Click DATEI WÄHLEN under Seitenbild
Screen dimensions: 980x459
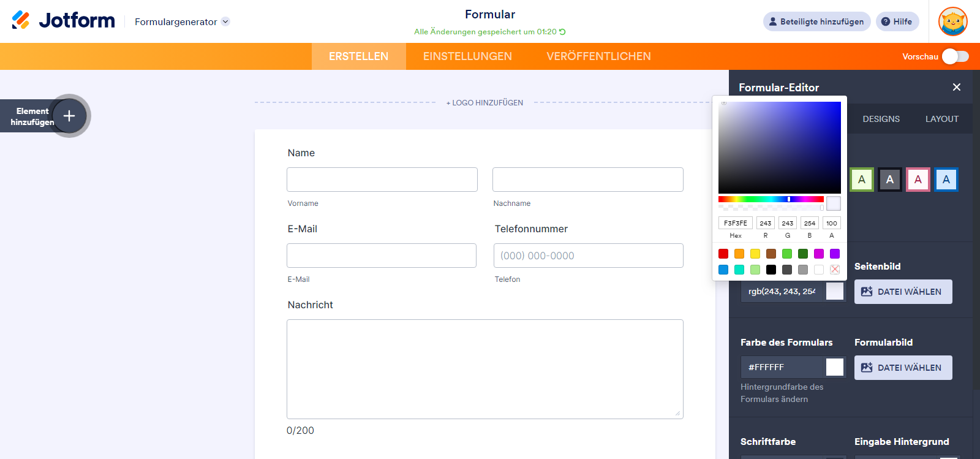click(903, 292)
